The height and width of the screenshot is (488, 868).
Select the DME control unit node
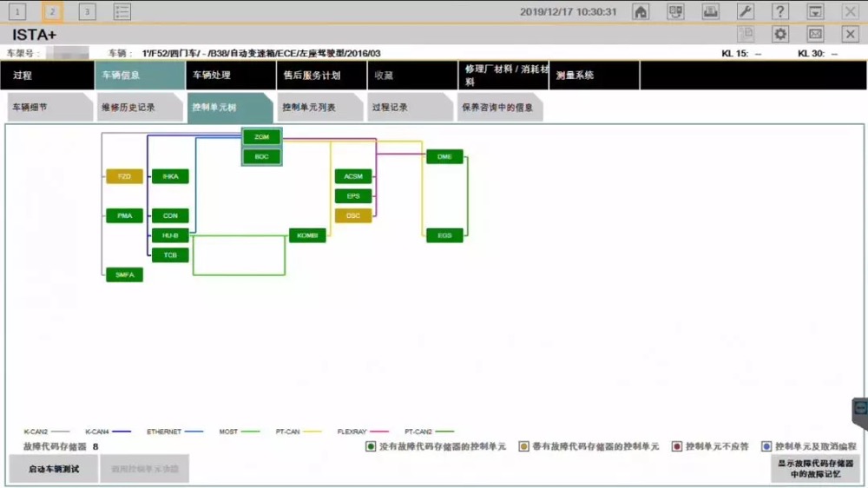(444, 157)
